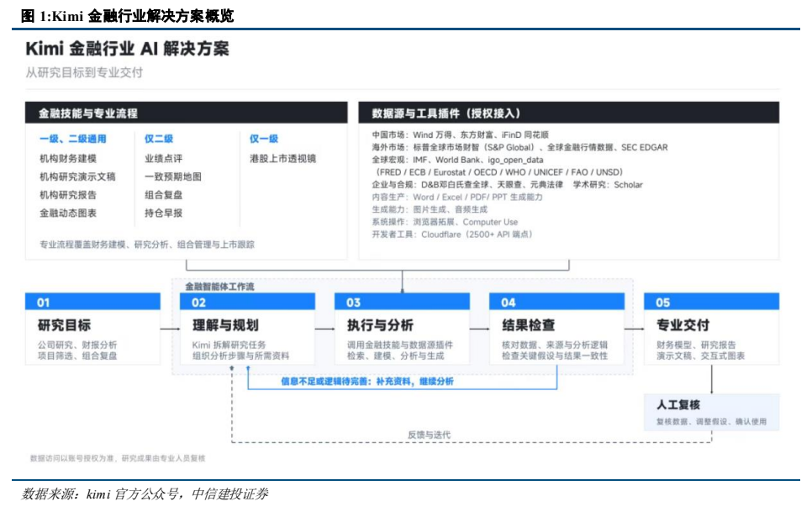Click the subtitle '从研究目标到专业交付'

pos(84,72)
